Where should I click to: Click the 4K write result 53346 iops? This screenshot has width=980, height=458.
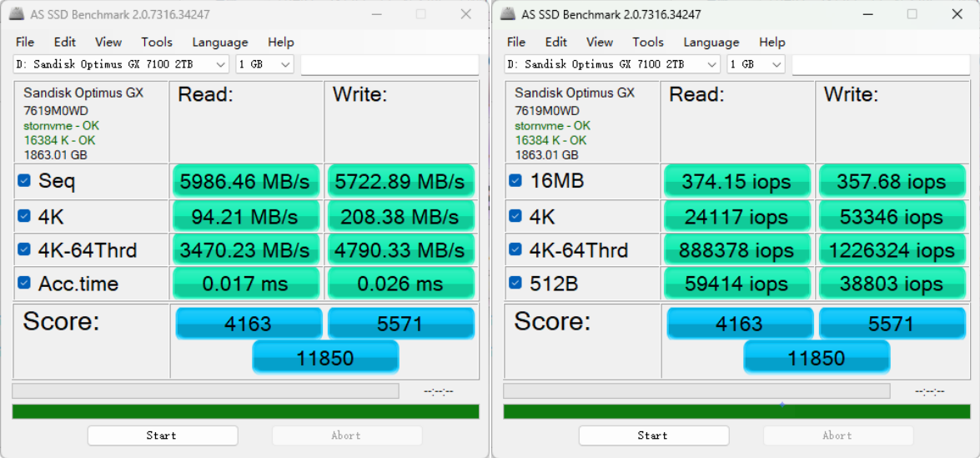892,216
